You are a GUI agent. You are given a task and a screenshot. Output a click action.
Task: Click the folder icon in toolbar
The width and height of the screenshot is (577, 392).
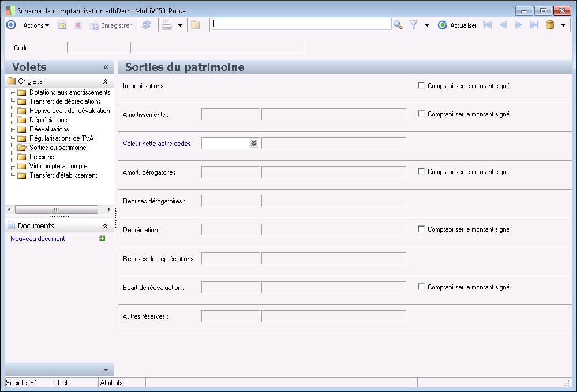(196, 25)
